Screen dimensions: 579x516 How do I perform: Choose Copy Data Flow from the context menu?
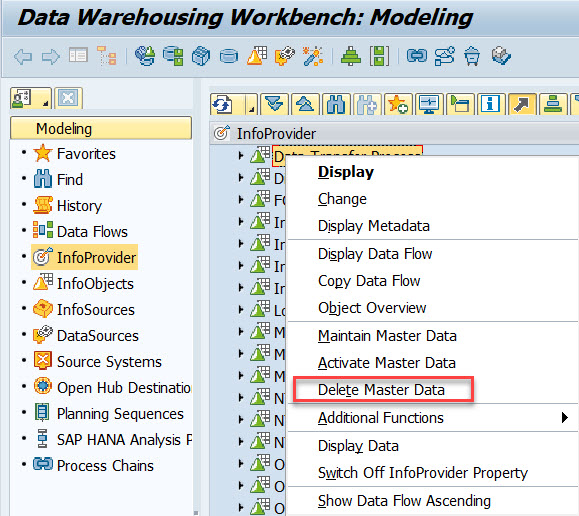369,281
